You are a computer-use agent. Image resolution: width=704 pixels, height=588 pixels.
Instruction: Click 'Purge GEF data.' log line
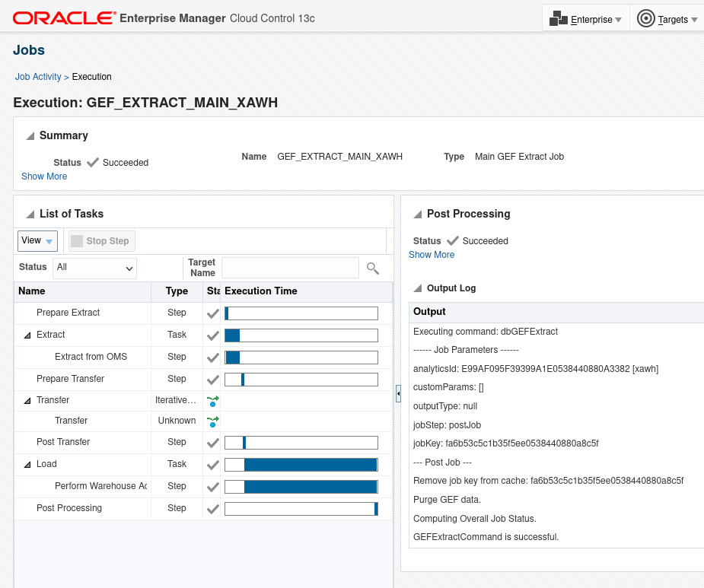[447, 500]
